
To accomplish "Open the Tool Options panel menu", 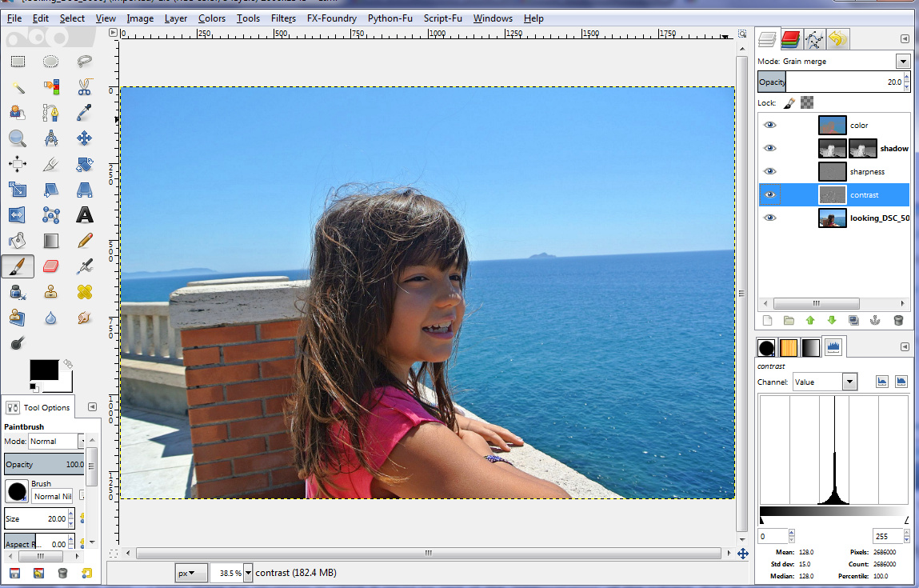I will [x=92, y=407].
